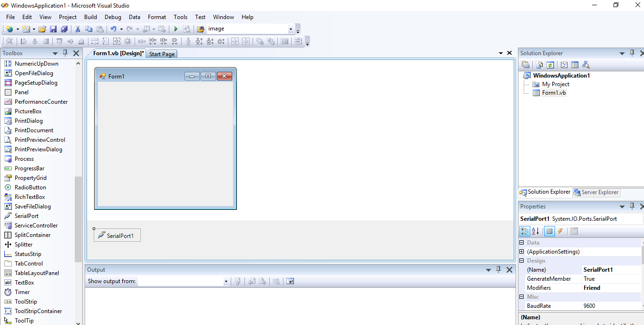Click the Undo arrow icon

(113, 29)
